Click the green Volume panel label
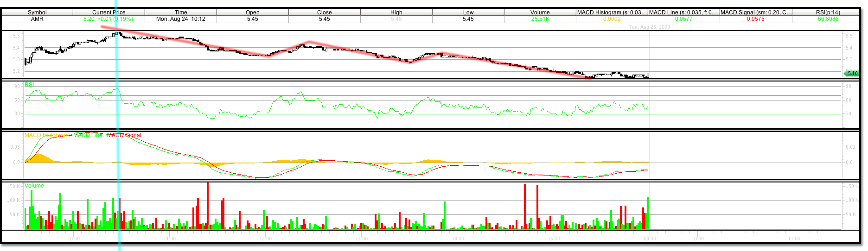Image resolution: width=868 pixels, height=251 pixels. [34, 186]
